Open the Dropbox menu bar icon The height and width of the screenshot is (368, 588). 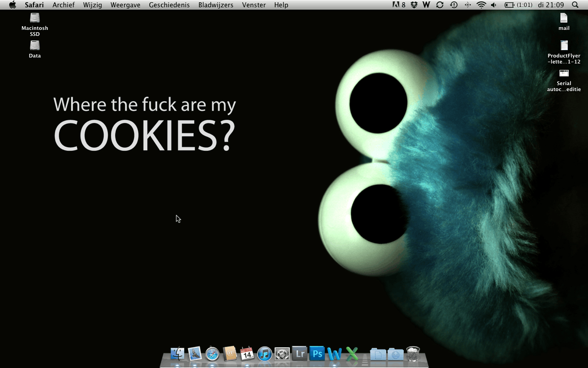[x=414, y=5]
